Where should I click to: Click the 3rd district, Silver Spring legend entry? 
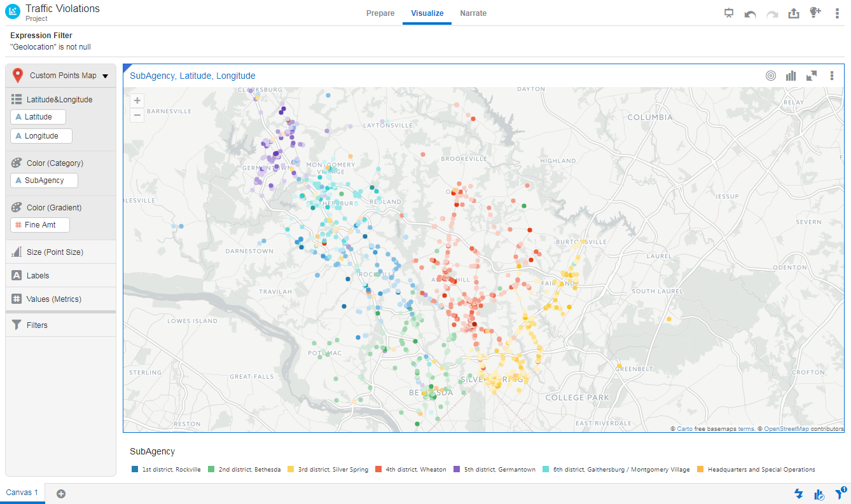328,470
